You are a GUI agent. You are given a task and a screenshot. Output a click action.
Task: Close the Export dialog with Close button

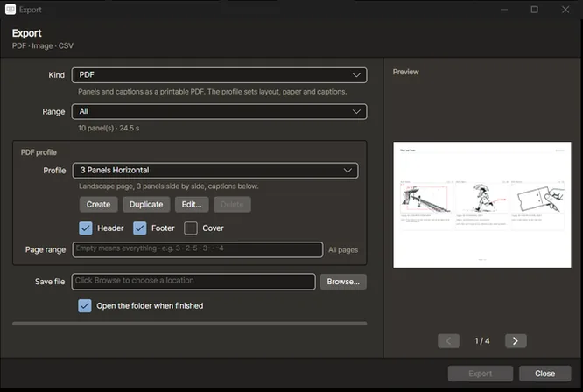click(545, 374)
